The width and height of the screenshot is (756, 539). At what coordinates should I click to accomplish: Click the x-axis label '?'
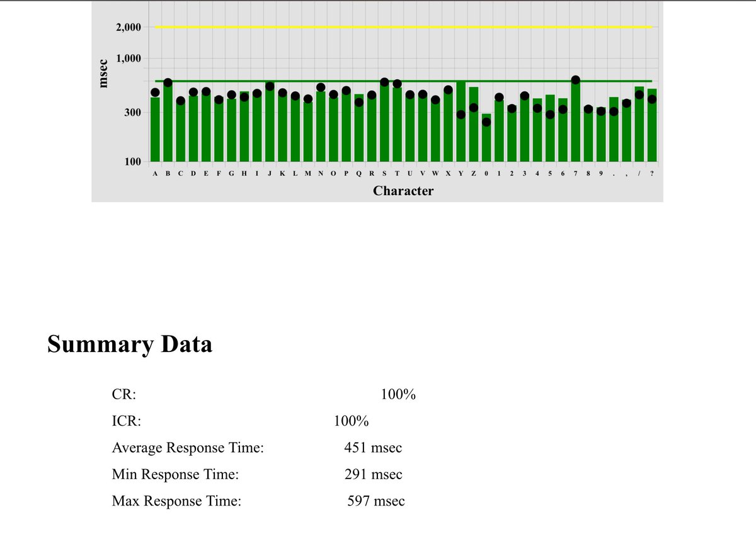(x=652, y=173)
